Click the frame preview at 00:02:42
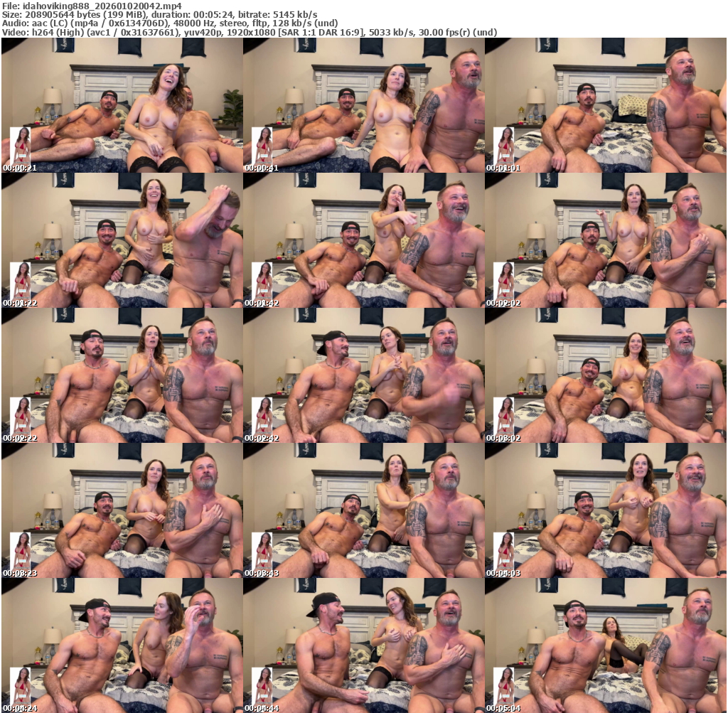The height and width of the screenshot is (713, 728). coord(364,375)
